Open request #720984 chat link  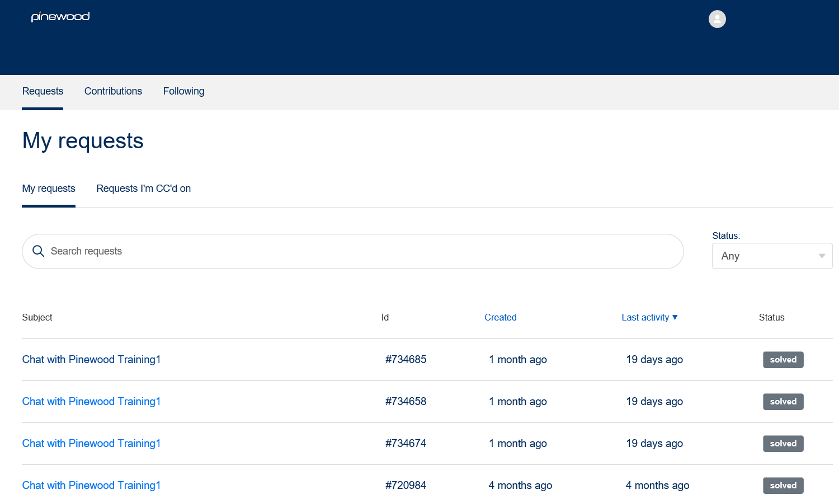[92, 486]
